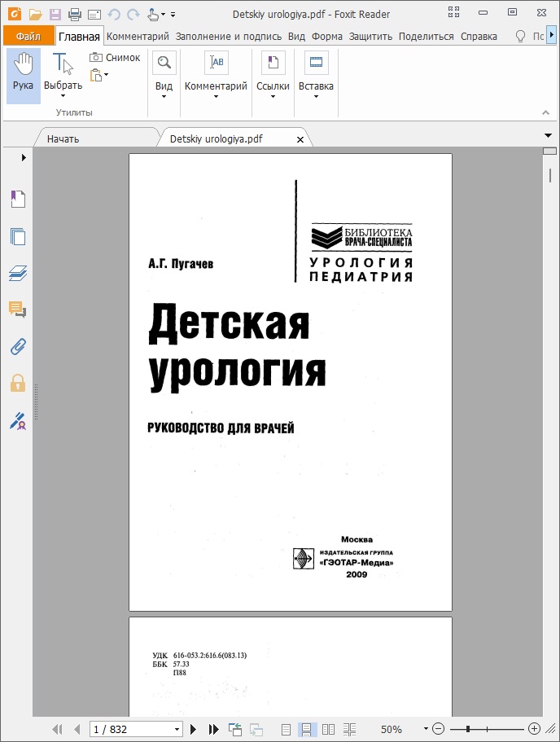The width and height of the screenshot is (560, 742).
Task: Select the Выбрать text selection tool
Action: coord(63,71)
